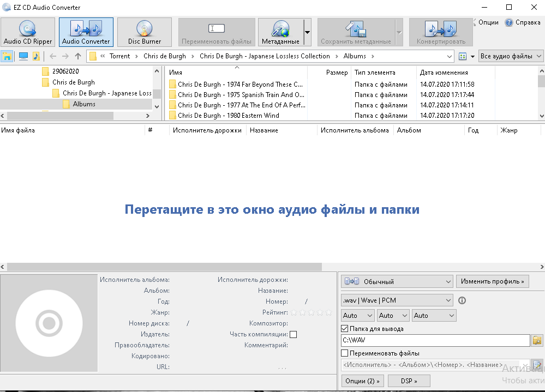Click the album cover art placeholder
Screen dimensions: 545x392
coord(49,323)
